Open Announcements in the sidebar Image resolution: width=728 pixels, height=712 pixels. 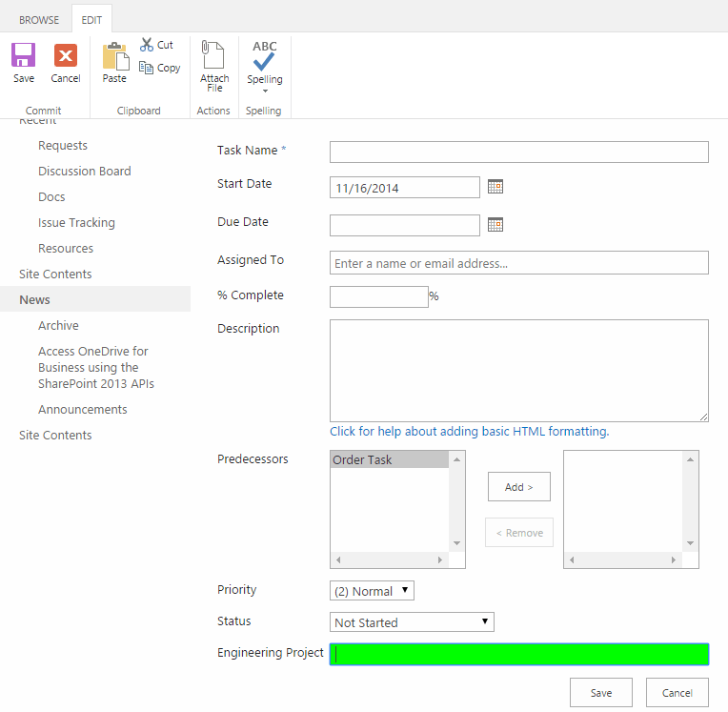tap(83, 410)
